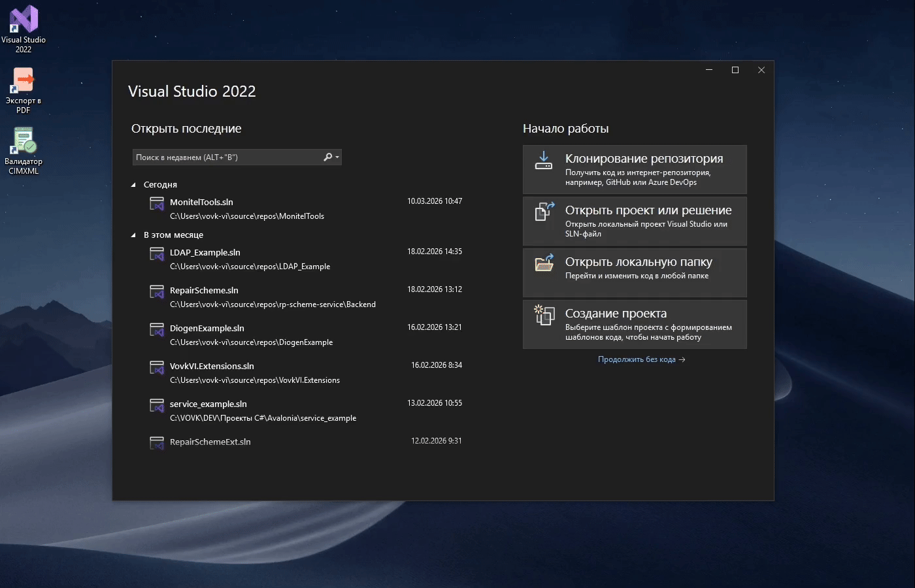This screenshot has height=588, width=915.
Task: Choose Открыть локальную папку
Action: click(x=635, y=272)
